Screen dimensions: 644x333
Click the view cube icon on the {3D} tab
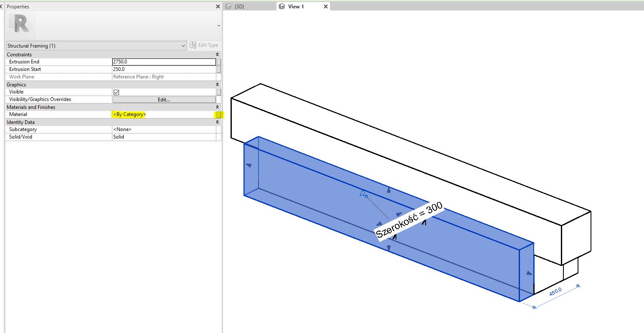pyautogui.click(x=228, y=6)
